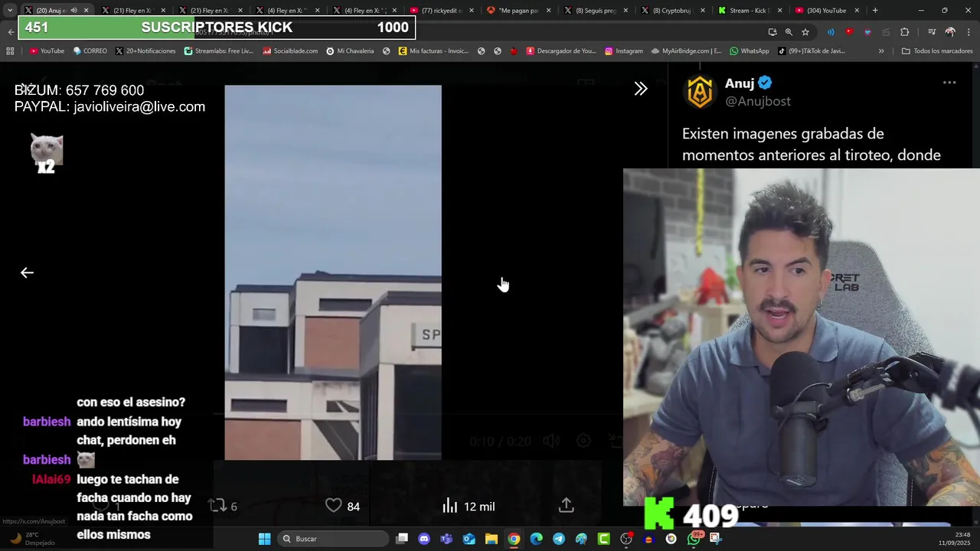The width and height of the screenshot is (980, 551).
Task: Open the Chrome profile avatar
Action: pyautogui.click(x=950, y=32)
